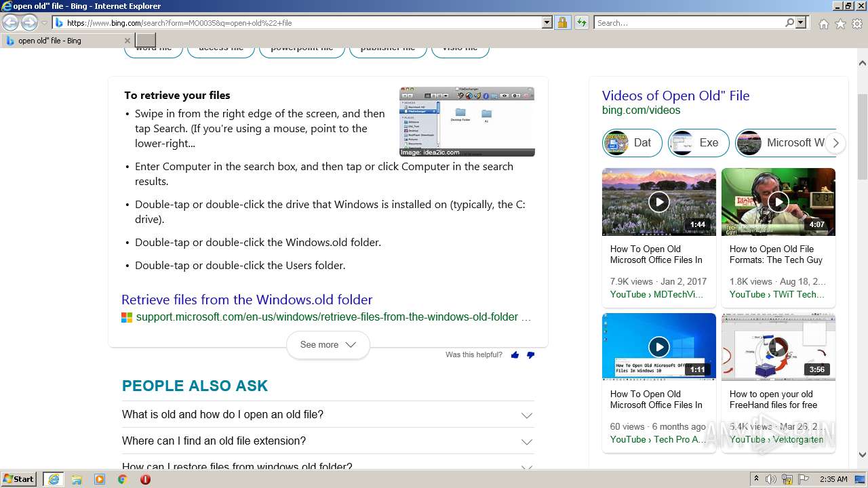868x488 pixels.
Task: Open Internet Explorer from the taskbar
Action: click(x=54, y=479)
